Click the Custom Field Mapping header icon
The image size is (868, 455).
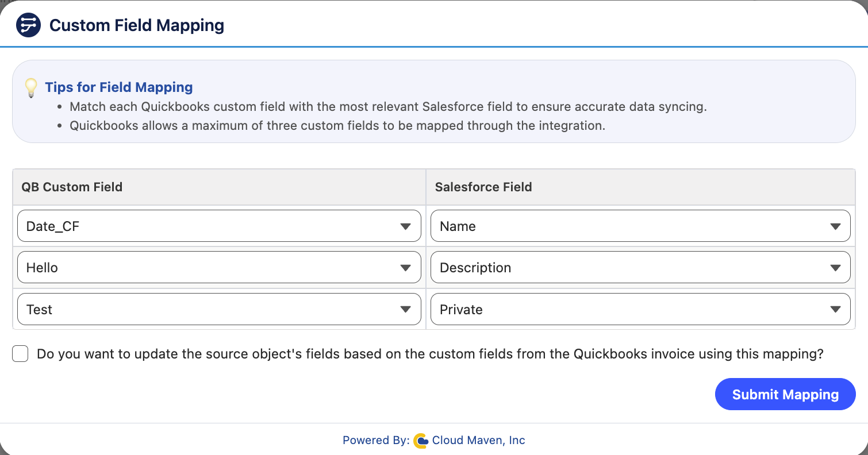28,25
